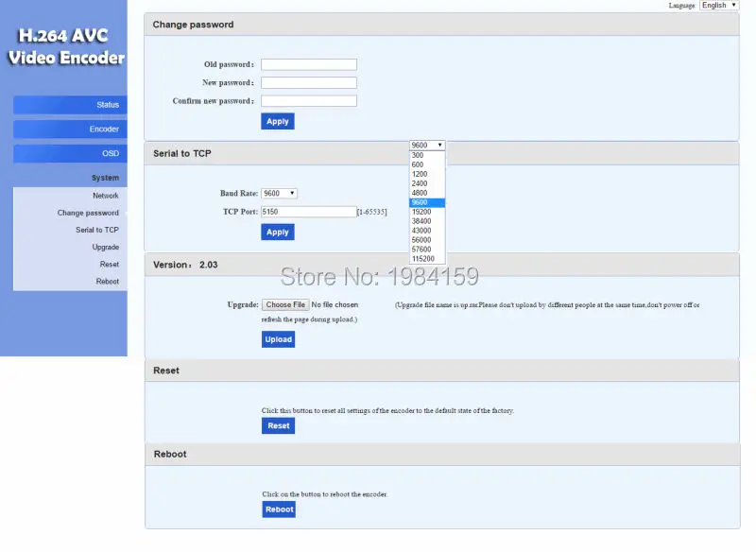Go to Reset submenu item

[x=110, y=265]
